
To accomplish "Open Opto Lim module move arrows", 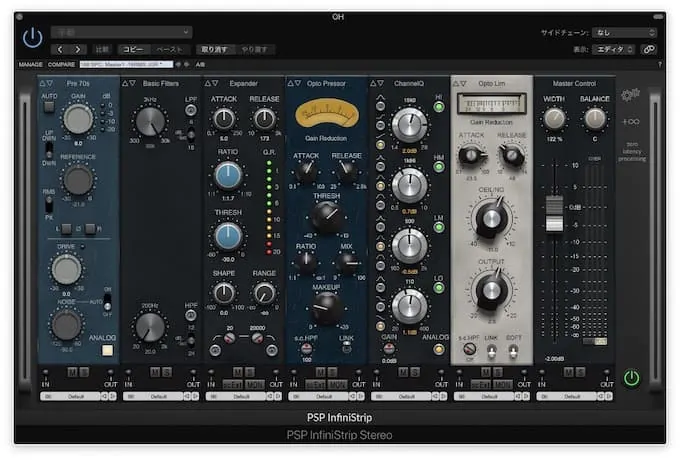I will [460, 83].
